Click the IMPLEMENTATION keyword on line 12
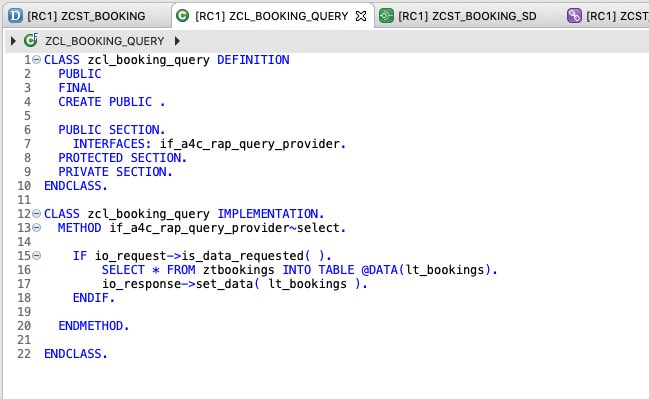649x399 pixels. 268,214
